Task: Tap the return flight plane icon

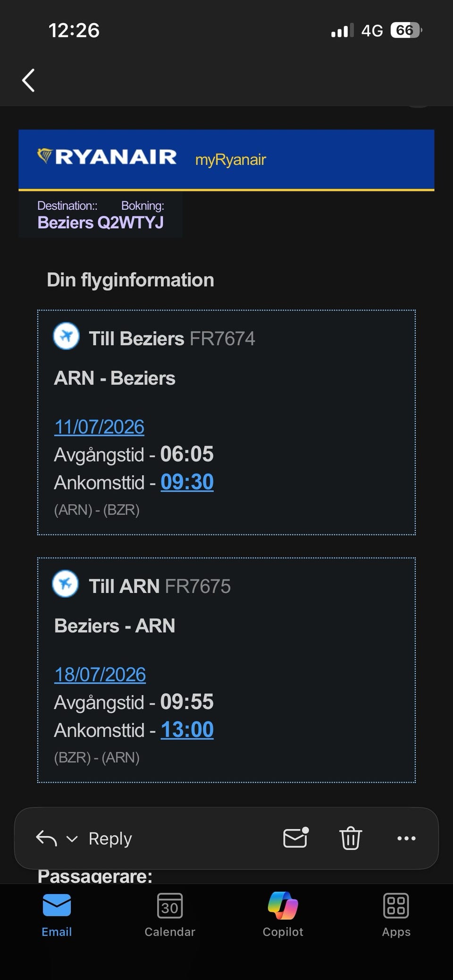Action: point(66,584)
